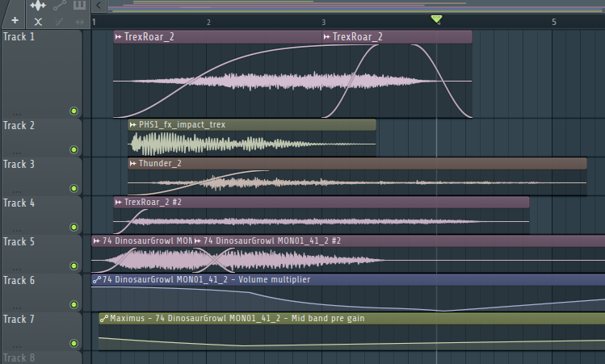Click the playlist overview minimap strip
This screenshot has width=605, height=364.
coord(356,6)
